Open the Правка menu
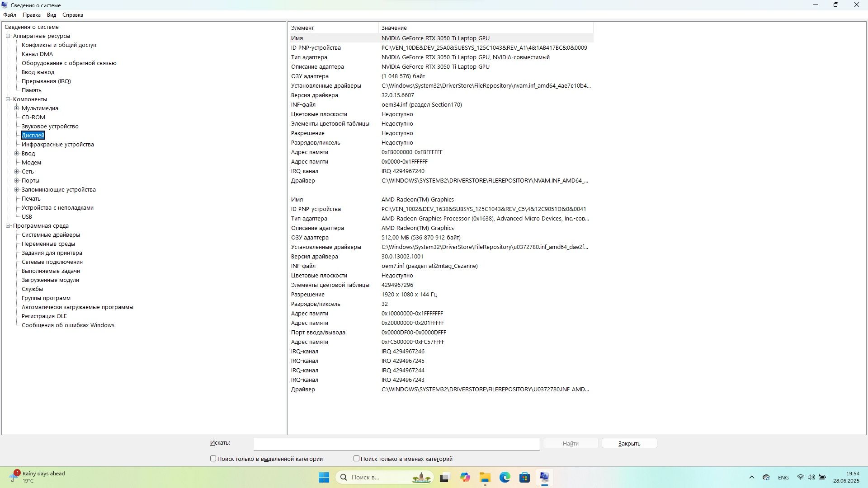This screenshot has width=868, height=488. (32, 15)
